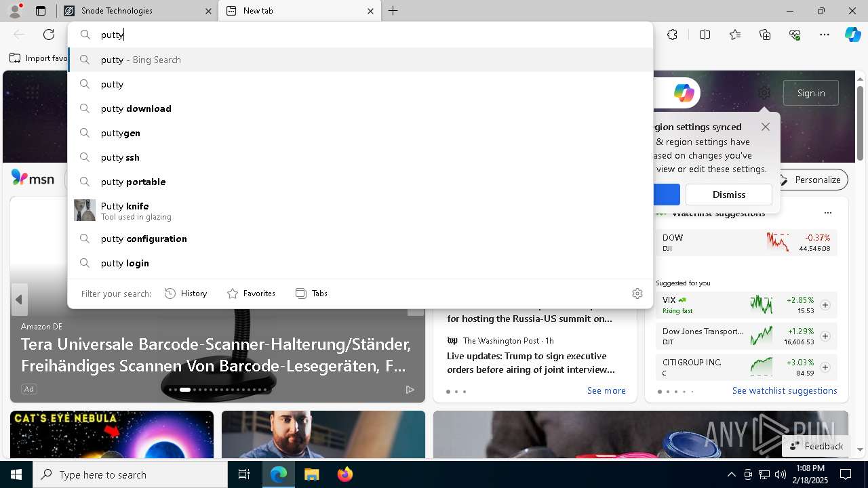This screenshot has width=868, height=488.
Task: Go to previous carousel slide arrow
Action: point(19,299)
